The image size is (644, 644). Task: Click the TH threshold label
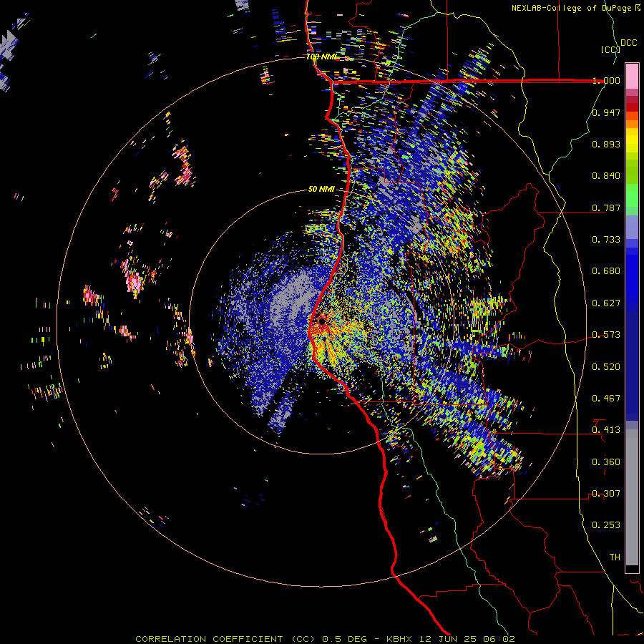pos(615,557)
